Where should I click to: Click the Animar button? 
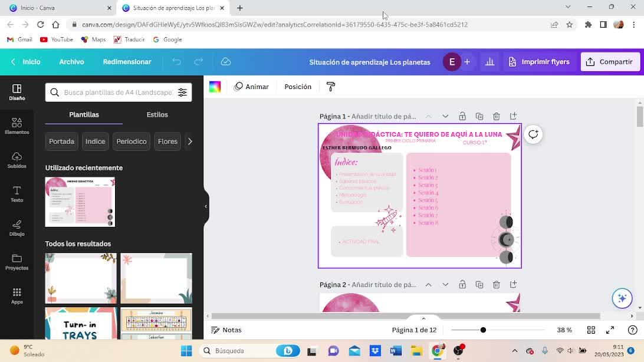(251, 87)
